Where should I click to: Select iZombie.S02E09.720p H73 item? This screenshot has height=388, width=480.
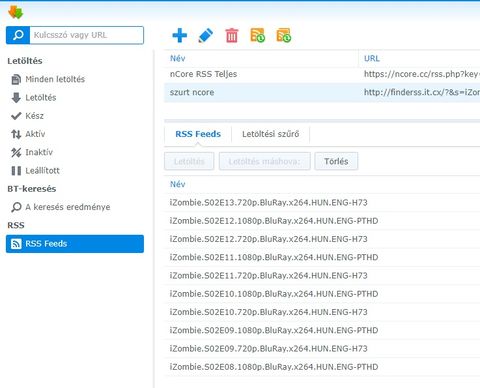click(322, 348)
